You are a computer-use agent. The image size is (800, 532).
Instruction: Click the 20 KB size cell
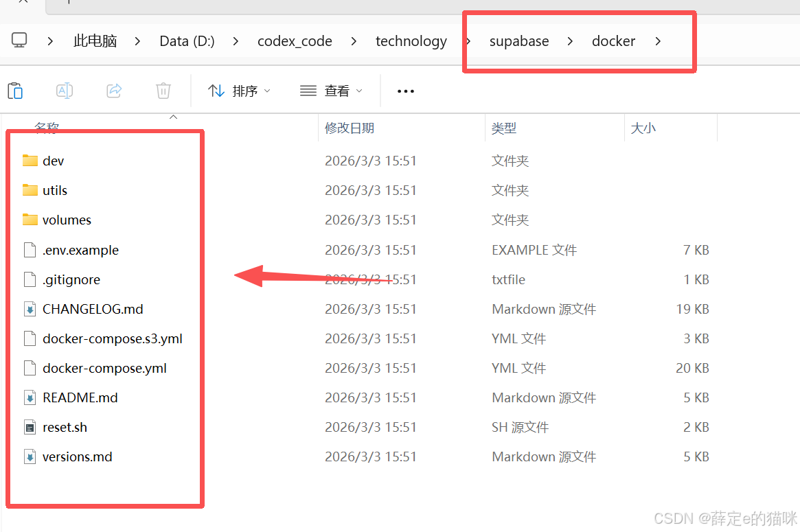(x=692, y=368)
